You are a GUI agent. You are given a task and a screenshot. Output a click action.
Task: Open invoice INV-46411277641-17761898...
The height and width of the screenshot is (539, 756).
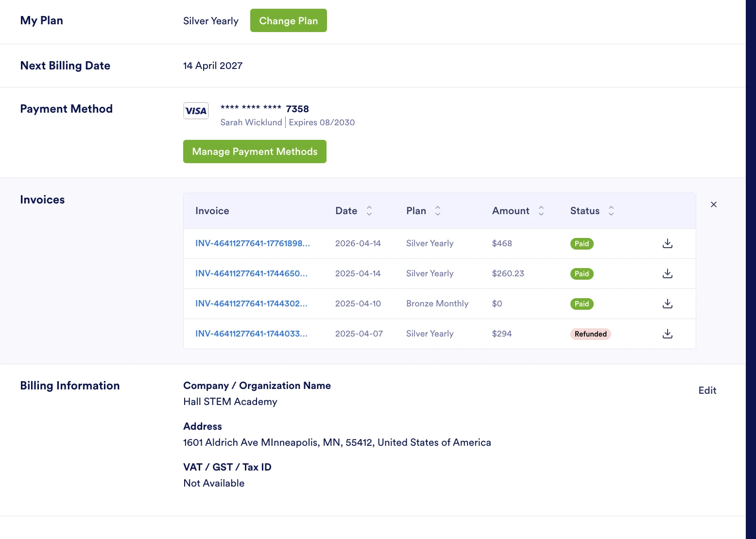point(253,243)
